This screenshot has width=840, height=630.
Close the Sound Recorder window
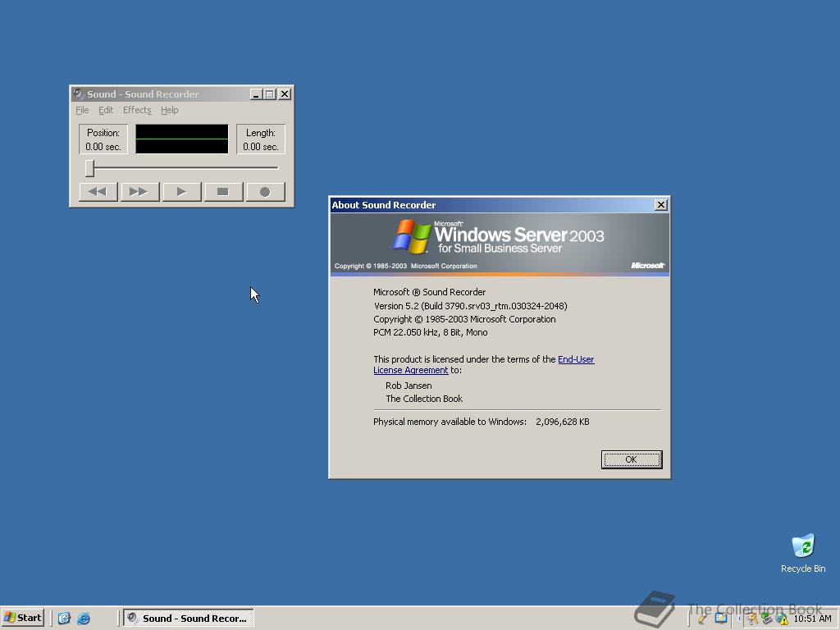pos(285,94)
